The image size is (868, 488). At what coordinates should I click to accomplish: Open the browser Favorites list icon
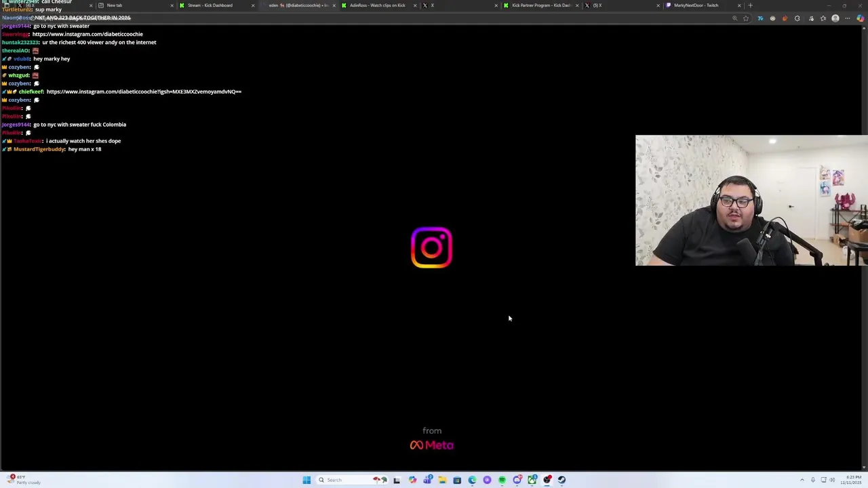[x=823, y=18]
